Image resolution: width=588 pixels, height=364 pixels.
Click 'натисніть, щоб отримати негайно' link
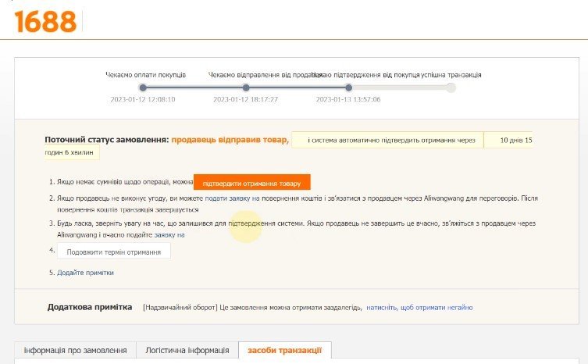[419, 308]
